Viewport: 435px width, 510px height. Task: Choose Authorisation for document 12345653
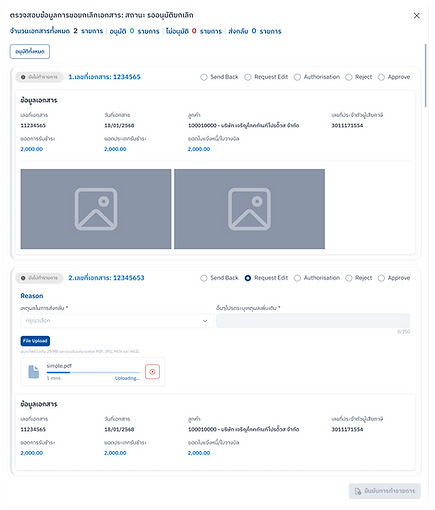tap(297, 278)
